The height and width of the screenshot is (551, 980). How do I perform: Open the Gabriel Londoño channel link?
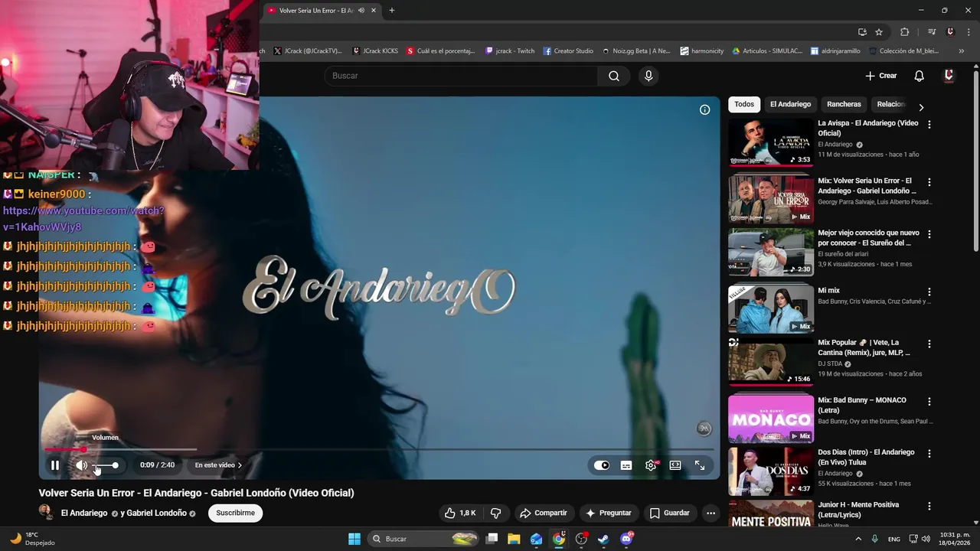click(156, 513)
